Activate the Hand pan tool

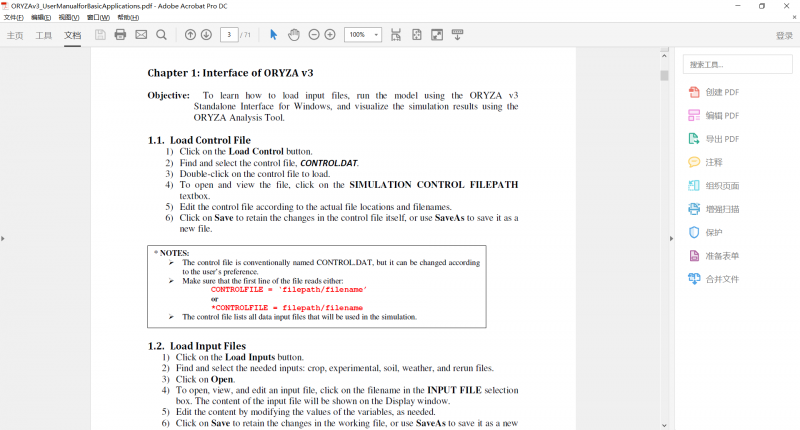294,35
